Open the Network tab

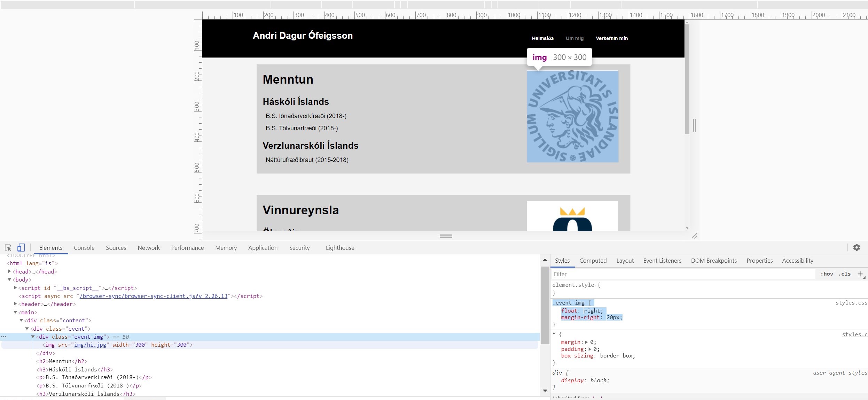(149, 248)
